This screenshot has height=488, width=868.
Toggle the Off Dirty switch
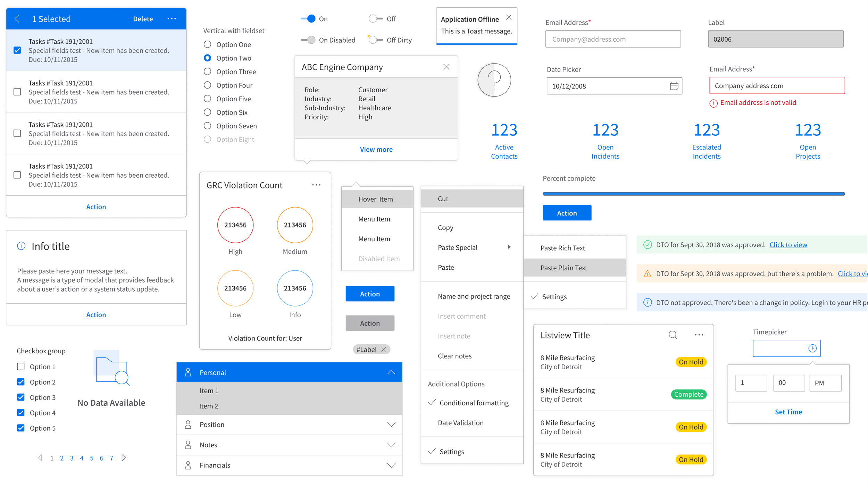pos(375,40)
